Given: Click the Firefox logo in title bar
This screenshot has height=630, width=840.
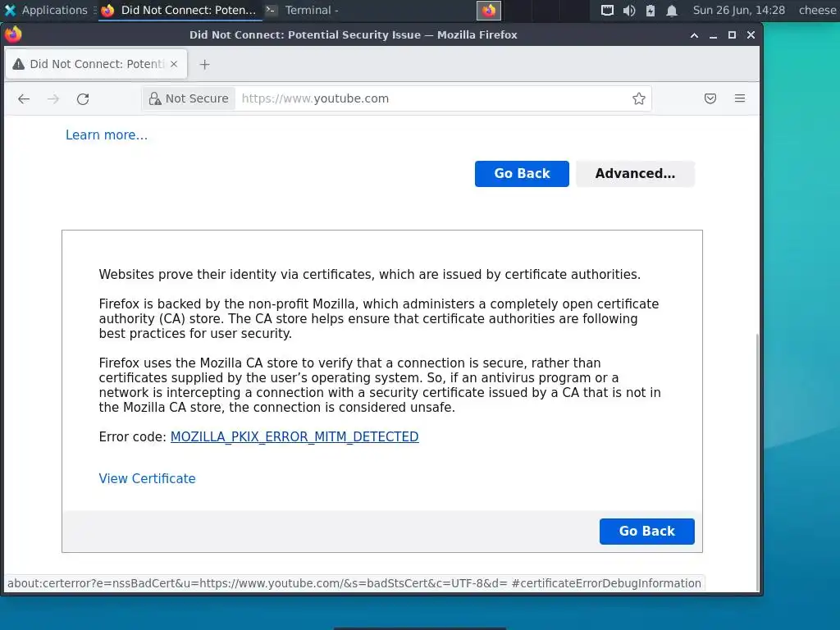Looking at the screenshot, I should click(13, 34).
